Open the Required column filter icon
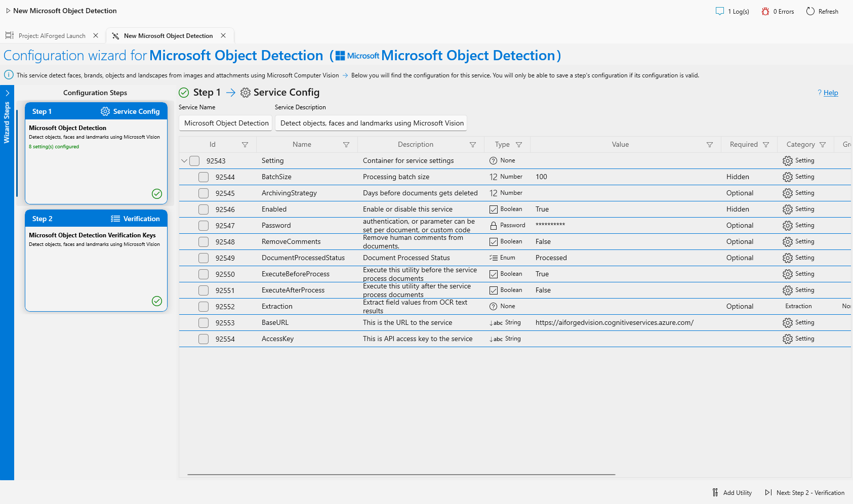The height and width of the screenshot is (504, 853). click(766, 145)
